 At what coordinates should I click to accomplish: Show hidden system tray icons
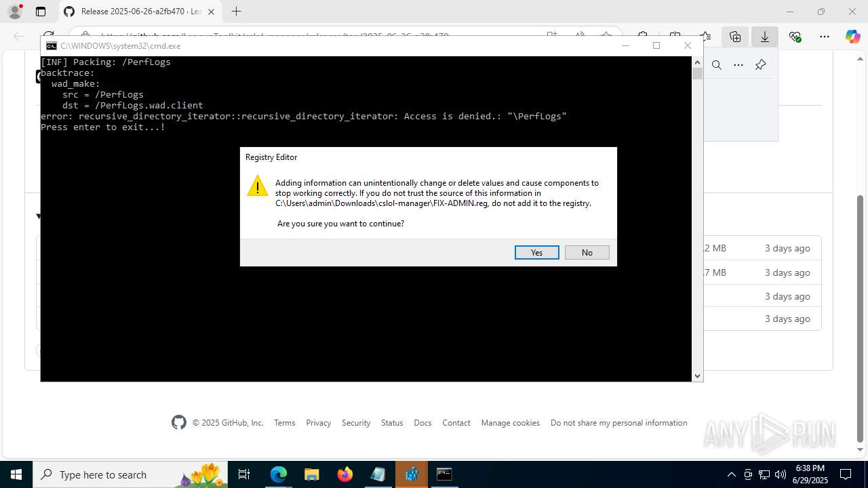[731, 474]
